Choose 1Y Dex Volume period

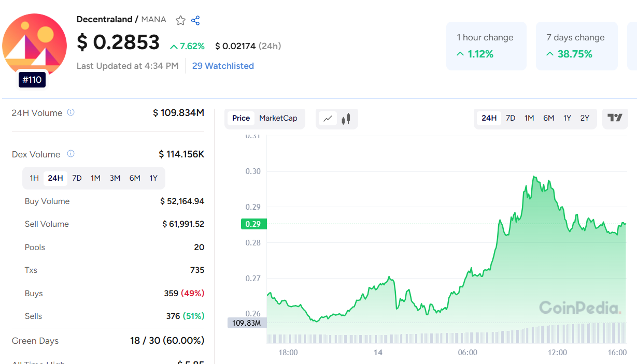click(x=153, y=178)
